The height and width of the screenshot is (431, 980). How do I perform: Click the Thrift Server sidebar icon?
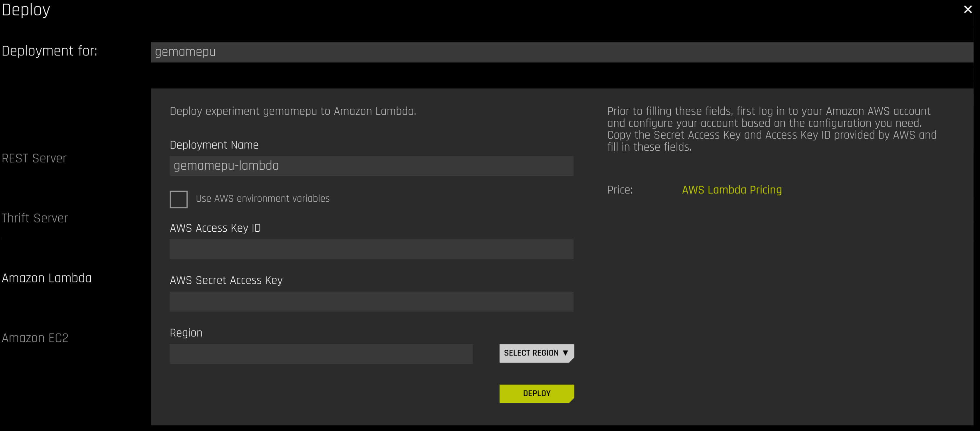point(34,218)
